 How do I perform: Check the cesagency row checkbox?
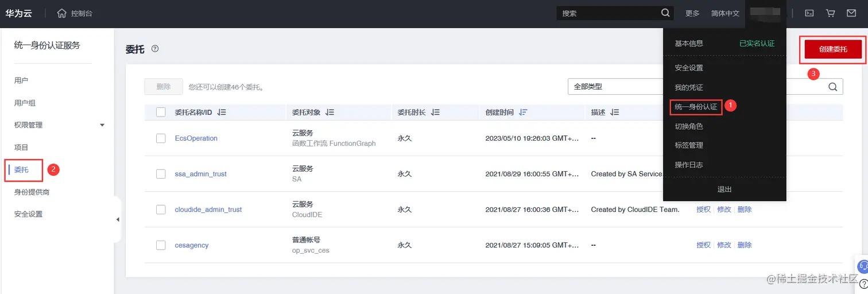point(161,245)
